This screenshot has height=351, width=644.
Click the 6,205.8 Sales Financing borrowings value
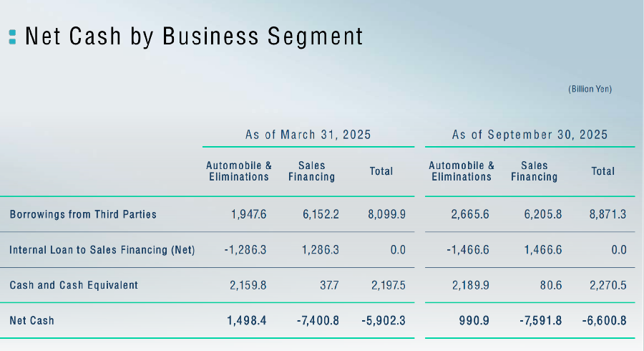(542, 214)
